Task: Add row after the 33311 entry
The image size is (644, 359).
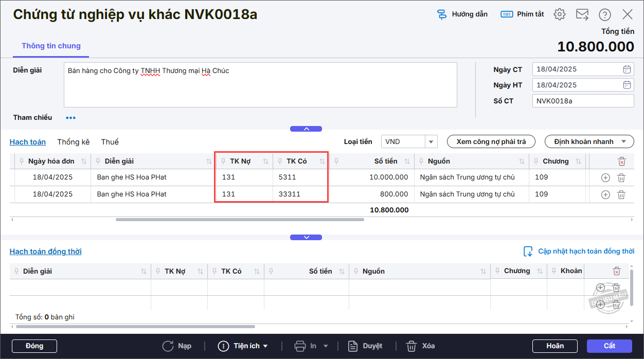Action: coord(605,194)
